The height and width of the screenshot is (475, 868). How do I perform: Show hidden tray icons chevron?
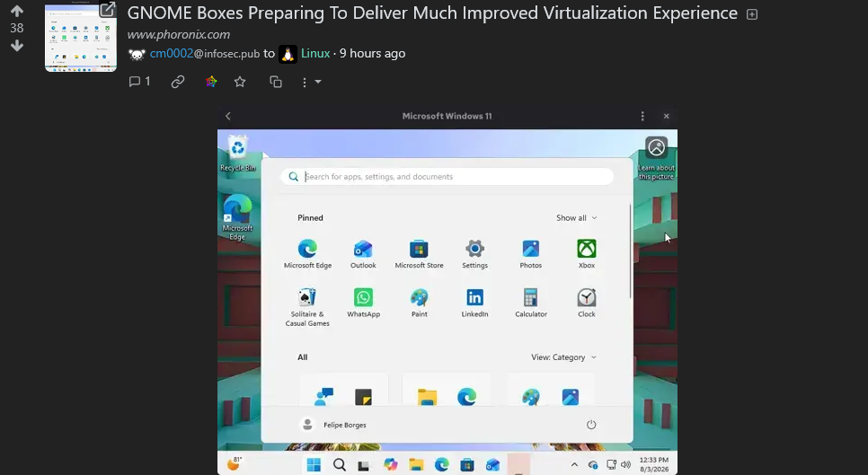coord(574,464)
